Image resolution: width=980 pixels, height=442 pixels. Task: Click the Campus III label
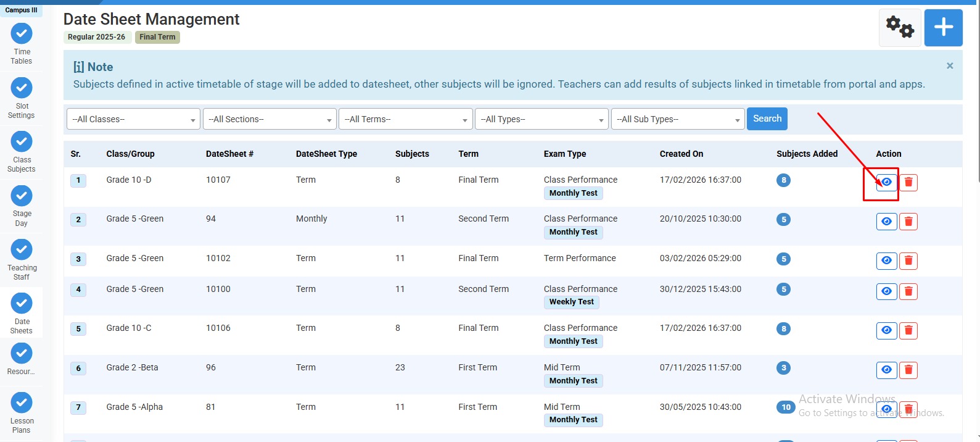point(21,10)
